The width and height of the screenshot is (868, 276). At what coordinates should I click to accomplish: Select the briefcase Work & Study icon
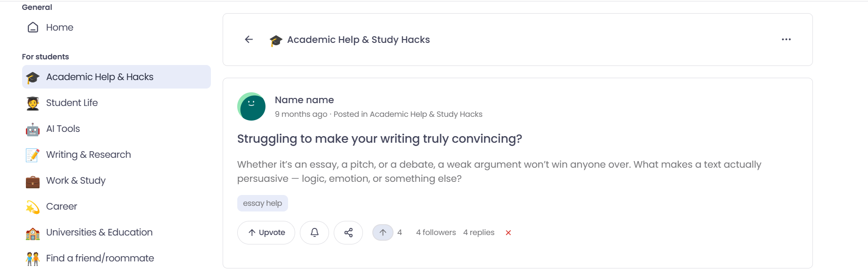click(32, 180)
